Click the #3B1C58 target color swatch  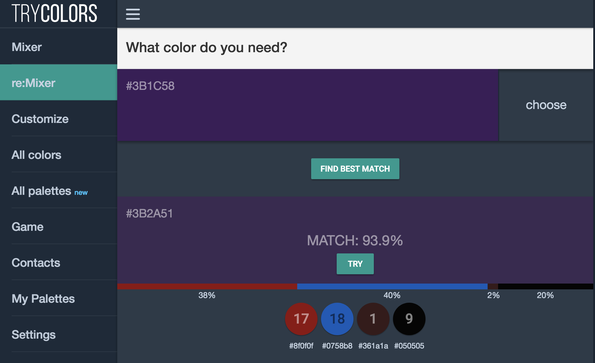tap(308, 105)
